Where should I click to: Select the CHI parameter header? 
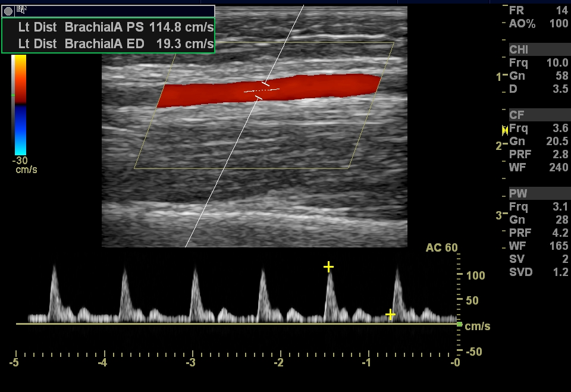(x=519, y=49)
